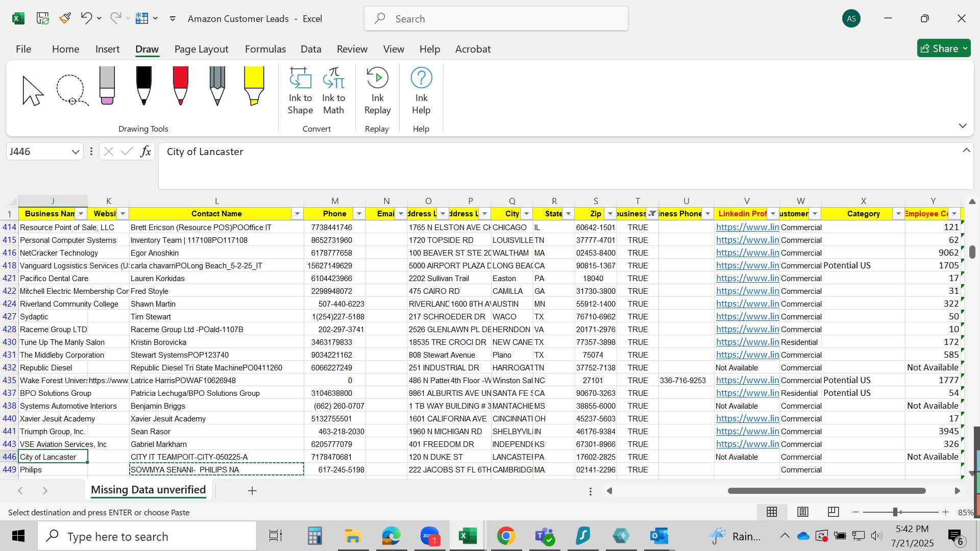Open Business Name filter dropdown
980x551 pixels.
click(x=81, y=214)
